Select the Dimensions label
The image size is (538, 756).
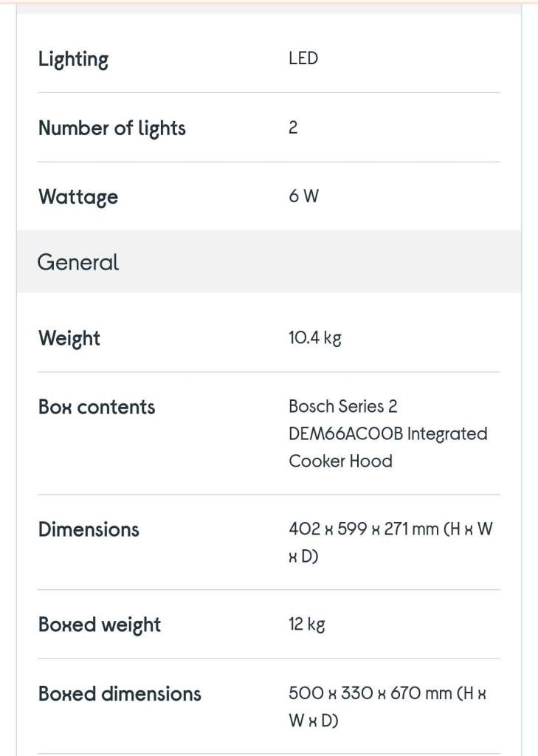[x=89, y=529]
